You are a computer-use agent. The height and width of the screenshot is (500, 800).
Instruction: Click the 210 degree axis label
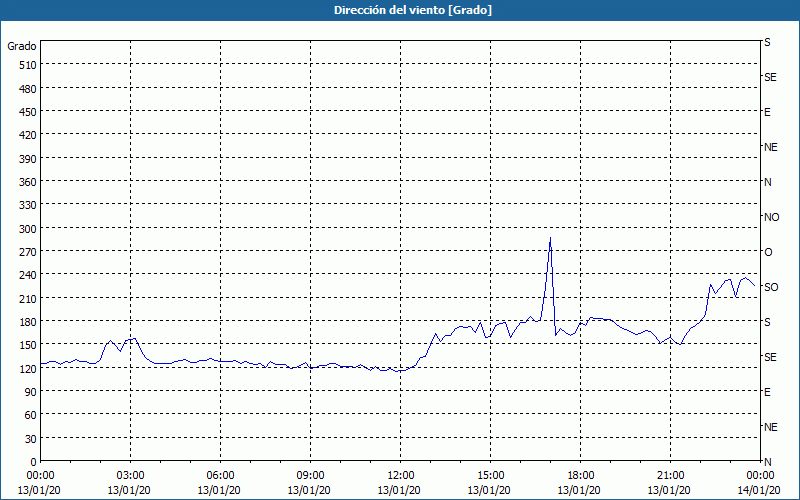[28, 298]
